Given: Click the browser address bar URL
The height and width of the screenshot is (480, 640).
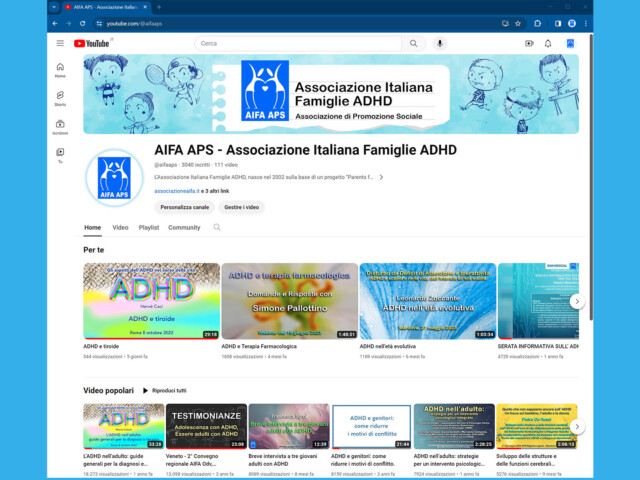Looking at the screenshot, I should [135, 24].
